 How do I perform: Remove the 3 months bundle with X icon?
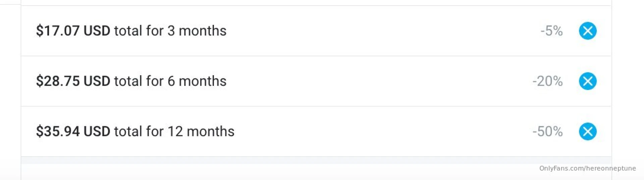pyautogui.click(x=588, y=31)
